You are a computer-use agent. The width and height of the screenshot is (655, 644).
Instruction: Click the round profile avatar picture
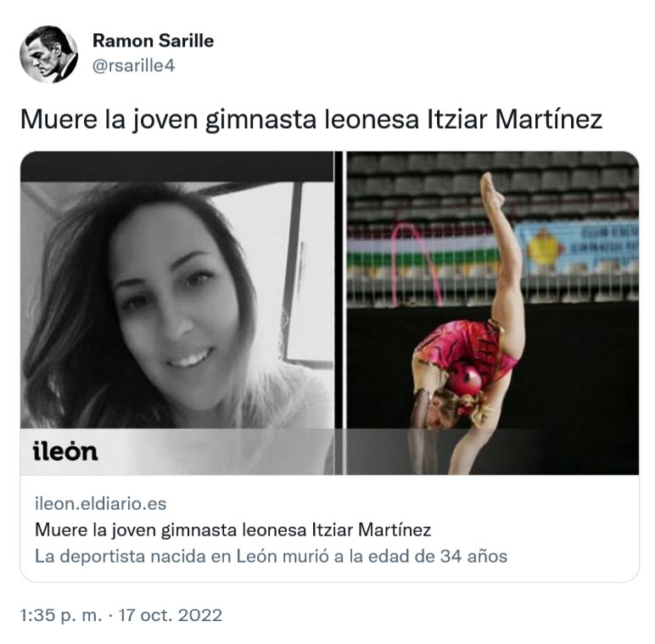coord(49,54)
